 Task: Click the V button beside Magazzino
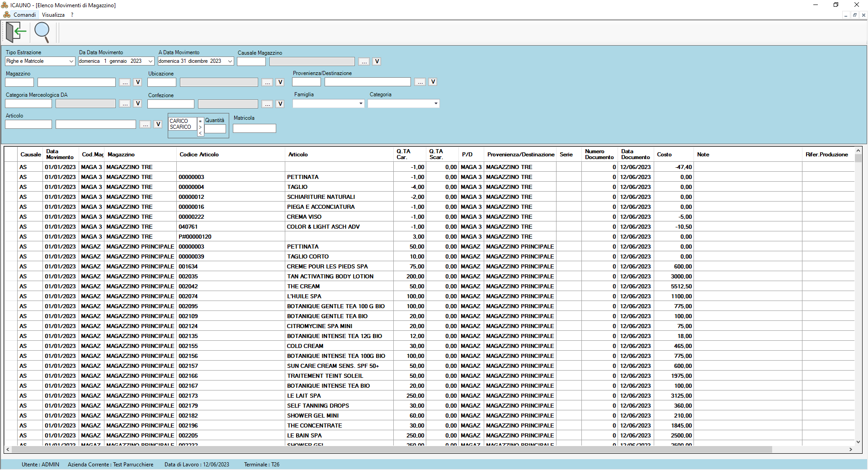point(138,82)
